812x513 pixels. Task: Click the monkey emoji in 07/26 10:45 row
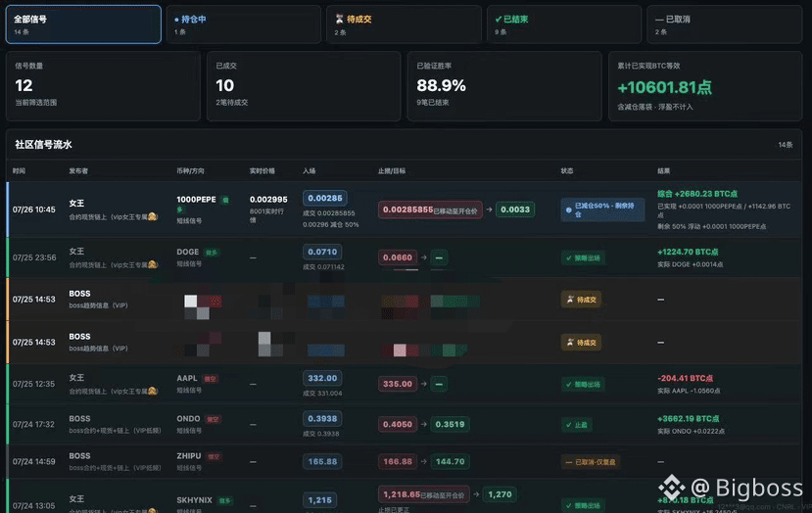pyautogui.click(x=153, y=217)
